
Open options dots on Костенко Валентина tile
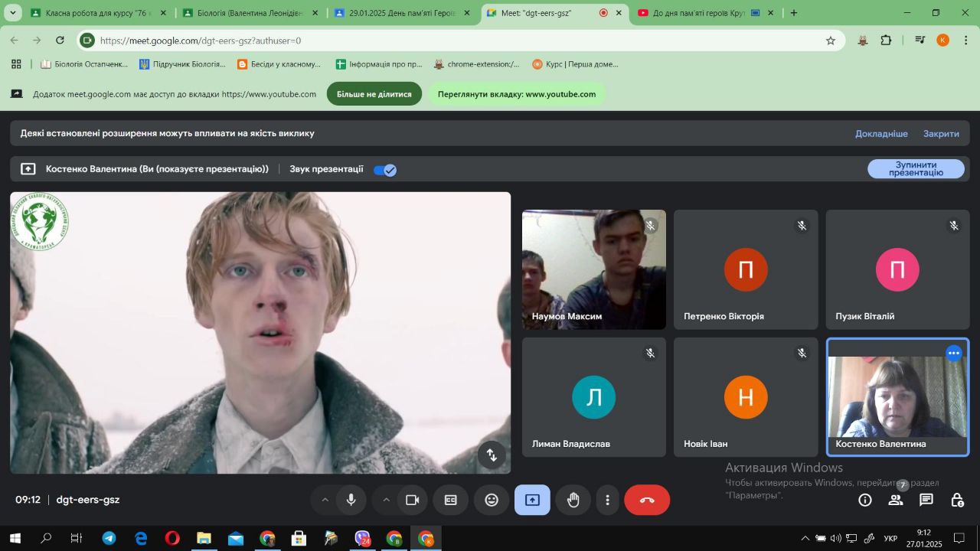(954, 353)
